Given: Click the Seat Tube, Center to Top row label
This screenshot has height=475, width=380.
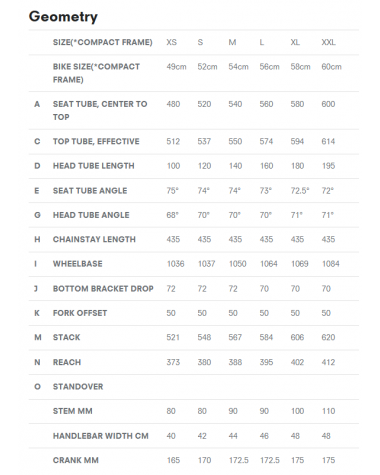Looking at the screenshot, I should (x=100, y=110).
